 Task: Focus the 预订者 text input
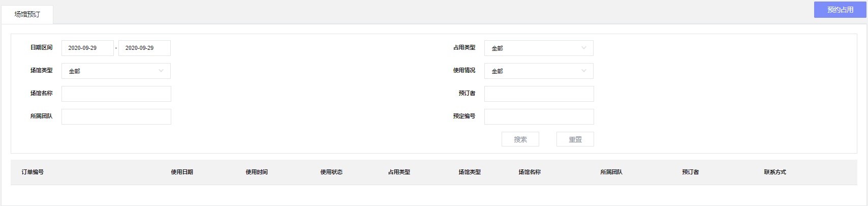[538, 94]
